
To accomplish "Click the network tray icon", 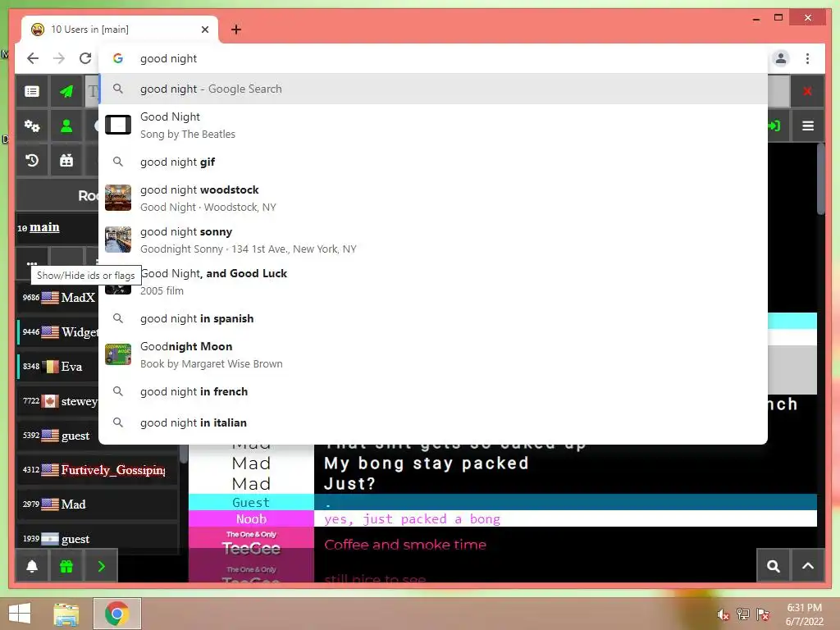I will [x=743, y=614].
